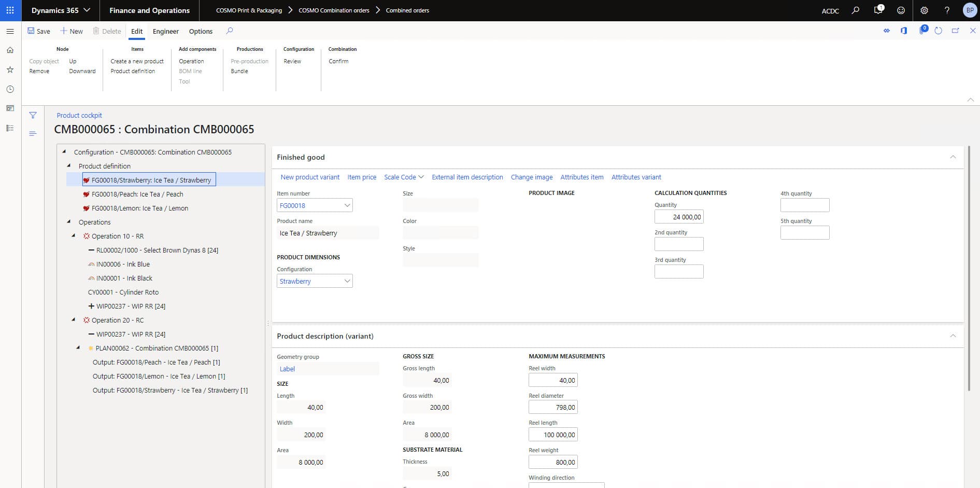Open the notifications bell icon

point(878,10)
